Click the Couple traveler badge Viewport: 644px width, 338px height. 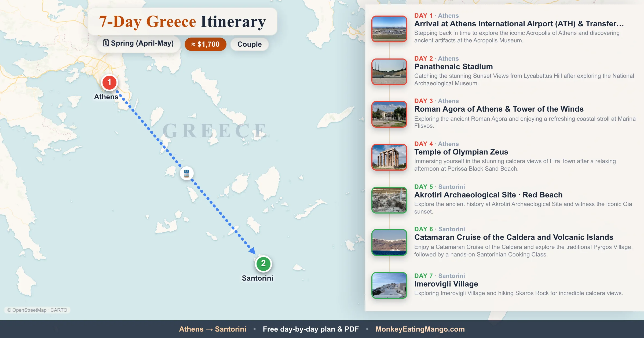[x=250, y=44]
